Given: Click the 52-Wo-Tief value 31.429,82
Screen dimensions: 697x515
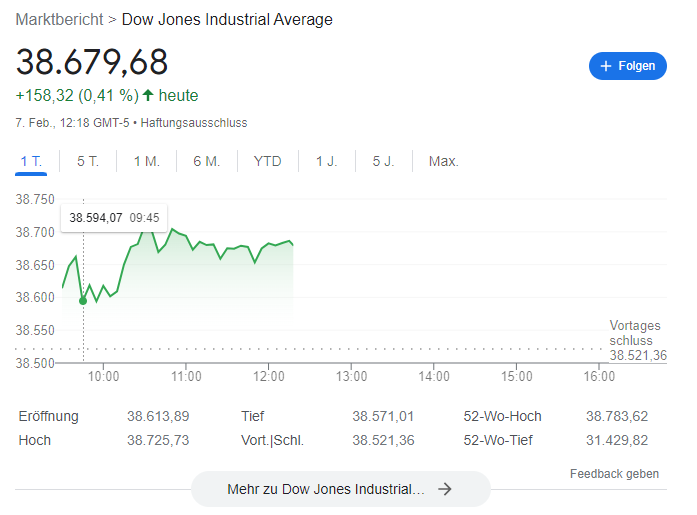Looking at the screenshot, I should coord(617,440).
